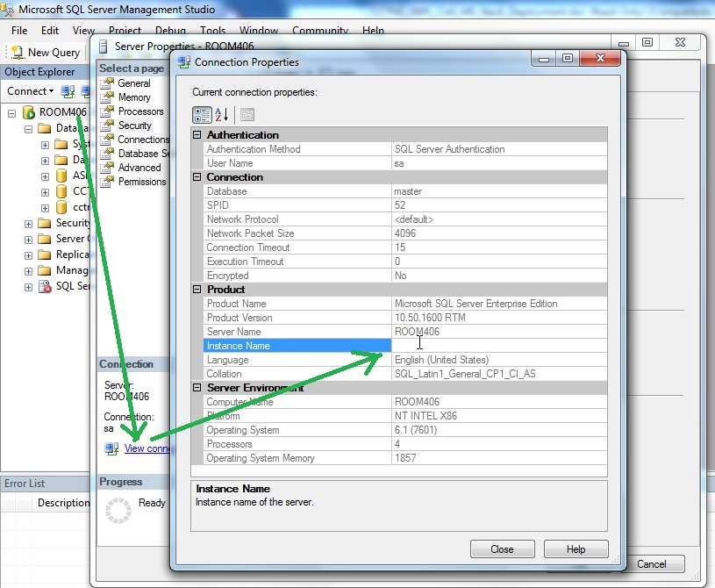The image size is (715, 588).
Task: Click Server Properties window title icon
Action: (104, 47)
